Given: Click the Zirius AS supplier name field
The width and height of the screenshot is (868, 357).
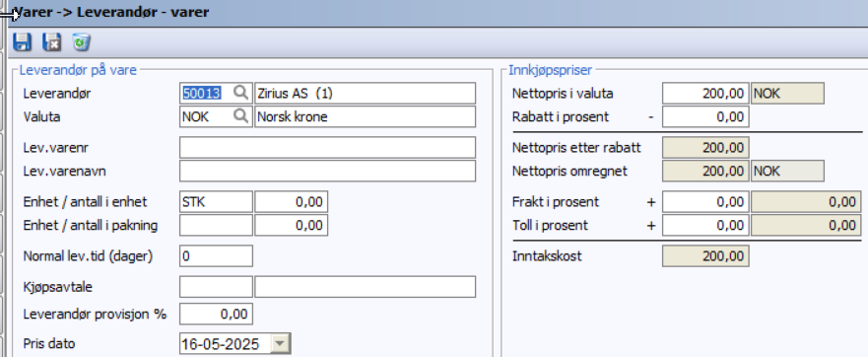Looking at the screenshot, I should pos(365,93).
